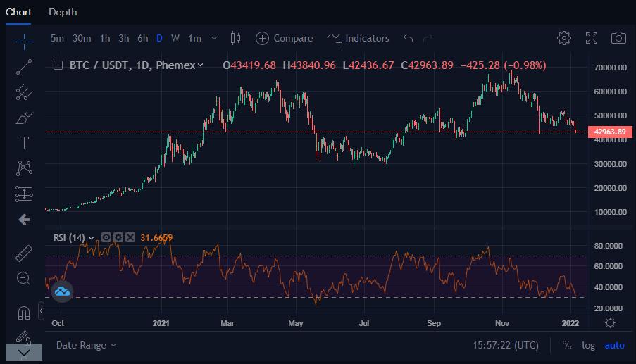Viewport: 636px width, 364px height.
Task: Remove the RSI indicator with X
Action: pos(130,237)
